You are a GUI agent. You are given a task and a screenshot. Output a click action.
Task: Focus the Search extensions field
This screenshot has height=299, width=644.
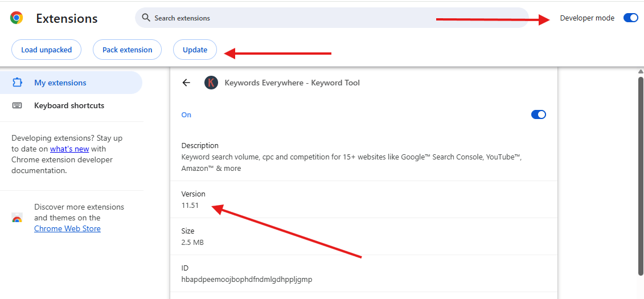coord(332,18)
